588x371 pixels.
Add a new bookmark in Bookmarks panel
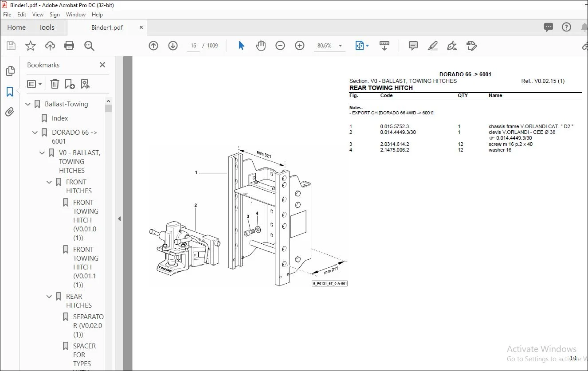[70, 84]
